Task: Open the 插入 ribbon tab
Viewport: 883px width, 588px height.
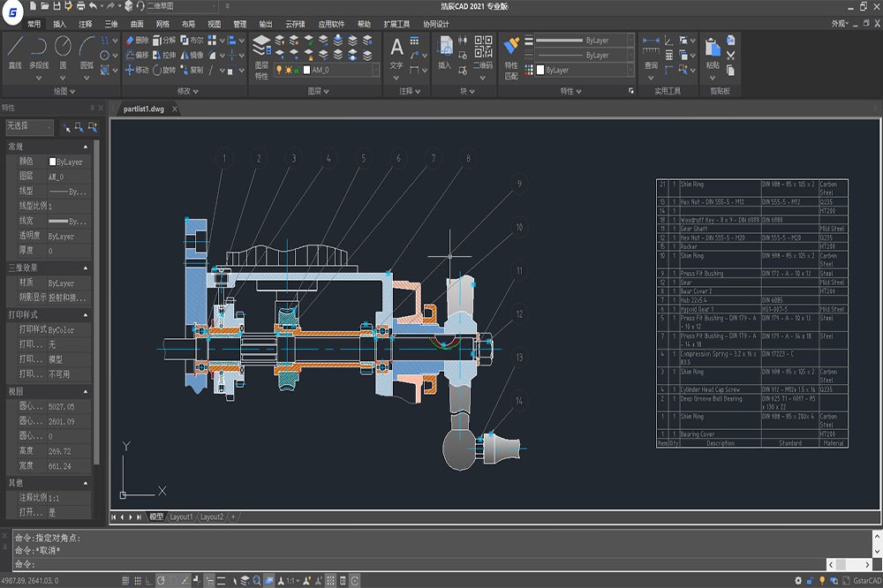Action: [59, 24]
